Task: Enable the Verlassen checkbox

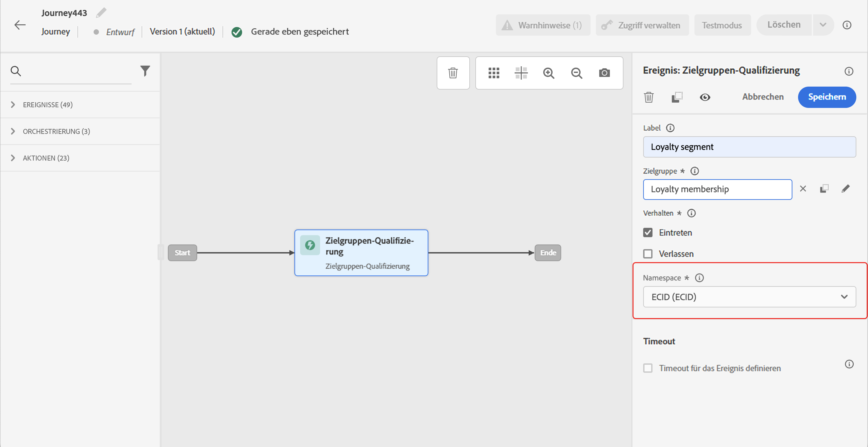Action: click(x=648, y=254)
